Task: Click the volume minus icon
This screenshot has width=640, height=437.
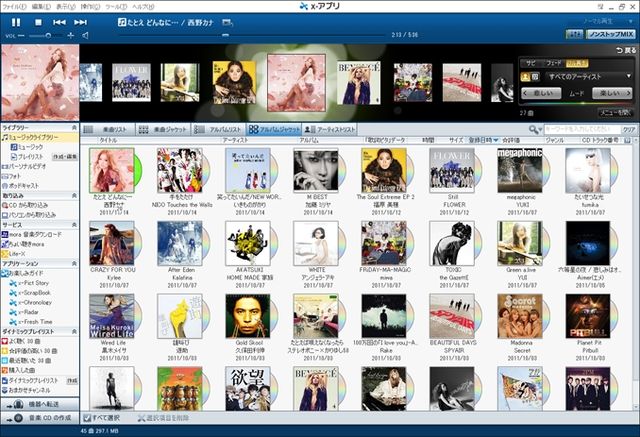Action: pyautogui.click(x=21, y=36)
